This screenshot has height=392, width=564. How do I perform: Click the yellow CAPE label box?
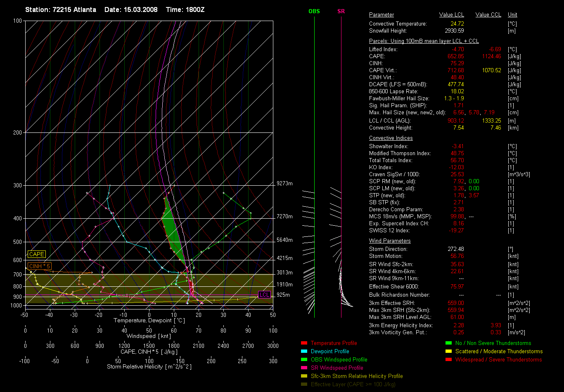pyautogui.click(x=37, y=255)
